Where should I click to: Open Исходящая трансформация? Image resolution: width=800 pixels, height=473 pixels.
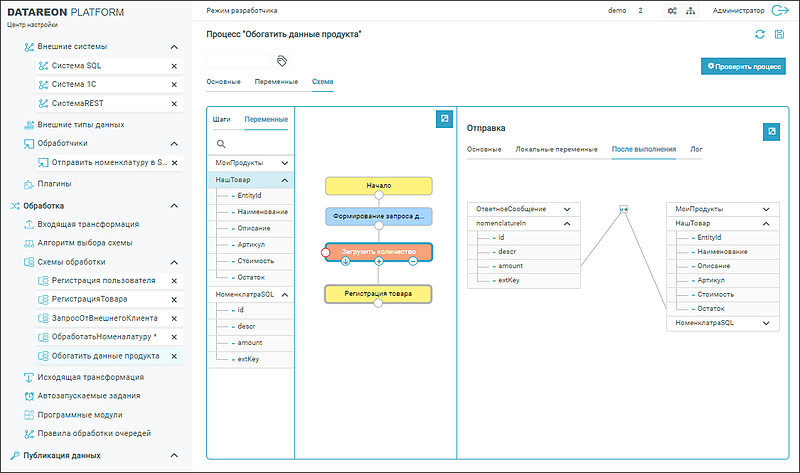pyautogui.click(x=90, y=378)
